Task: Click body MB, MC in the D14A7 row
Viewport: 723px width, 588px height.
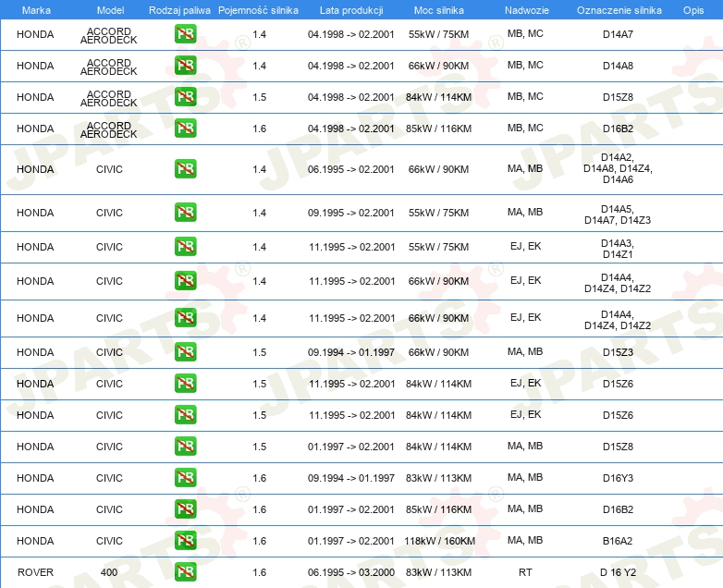Action: 525,33
